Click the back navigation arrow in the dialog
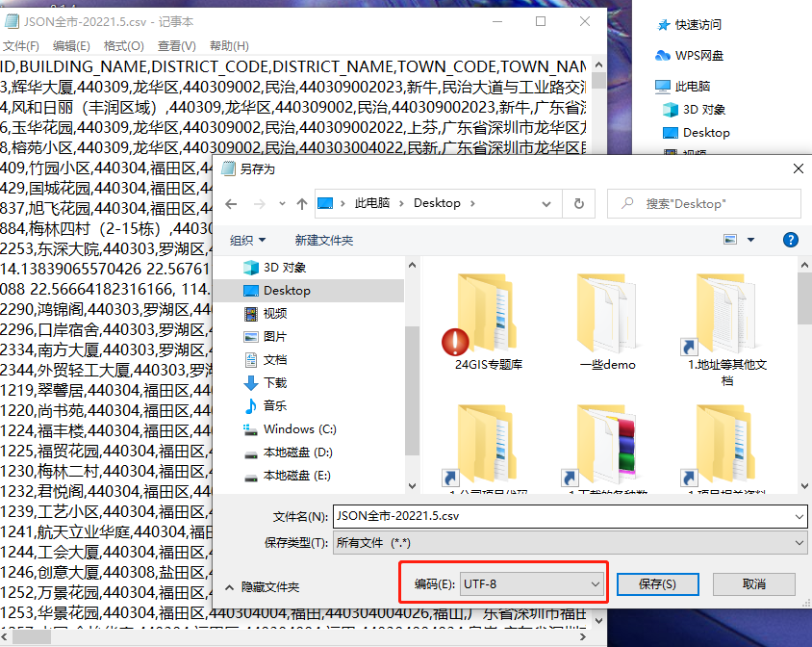 click(x=233, y=203)
